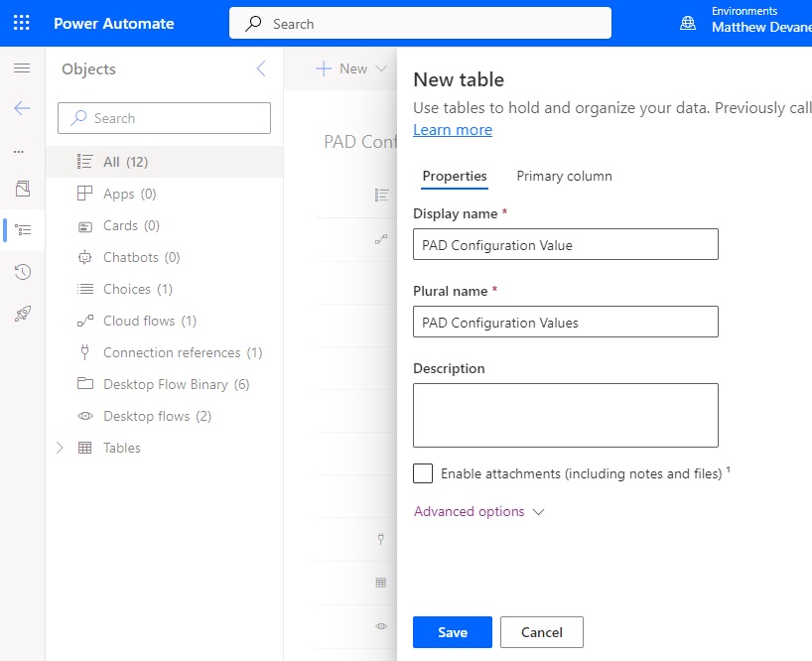Select Desktop flows in Objects list
This screenshot has height=661, width=812.
[157, 416]
